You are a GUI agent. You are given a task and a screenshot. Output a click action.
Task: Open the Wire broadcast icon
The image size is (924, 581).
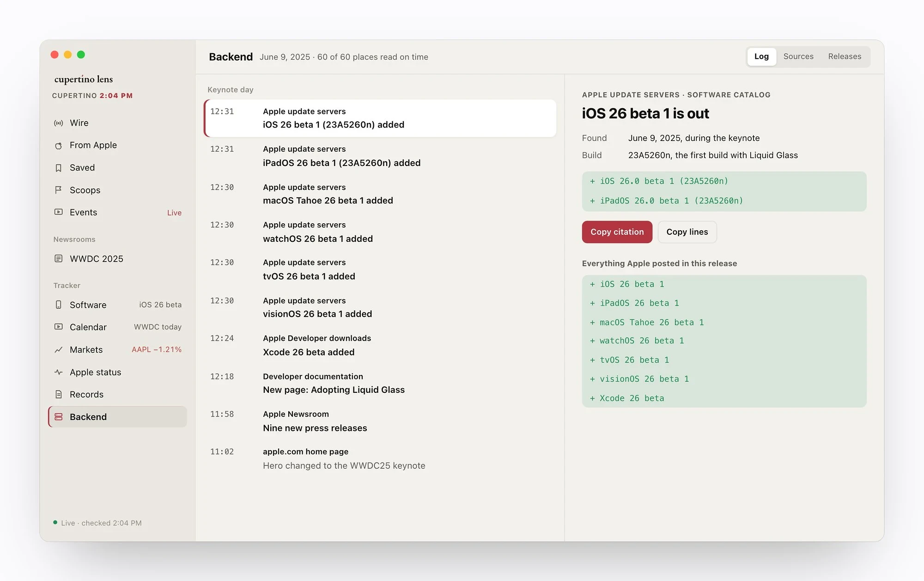point(58,123)
